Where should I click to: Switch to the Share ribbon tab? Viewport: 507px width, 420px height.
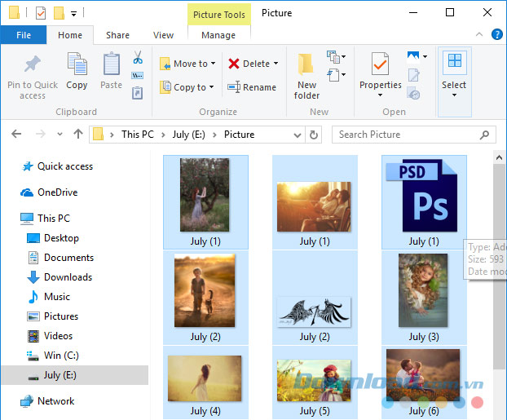click(117, 35)
